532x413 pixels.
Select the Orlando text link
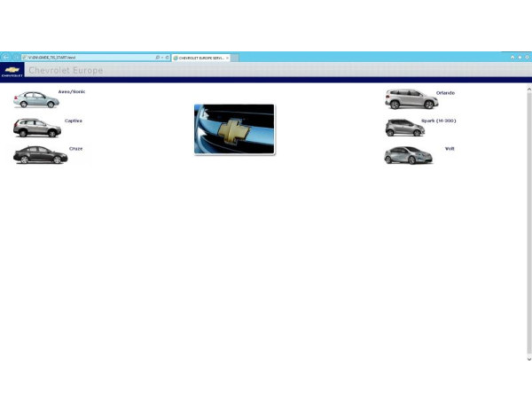[445, 92]
